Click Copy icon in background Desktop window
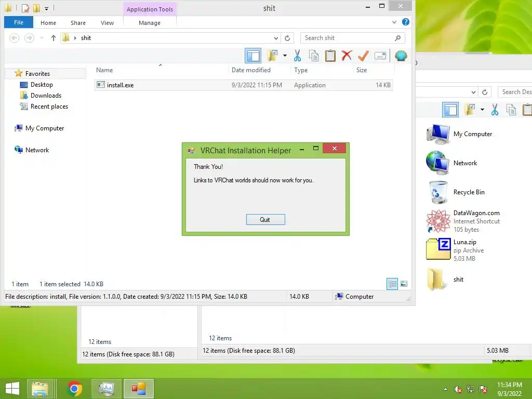The width and height of the screenshot is (532, 399). 511,110
